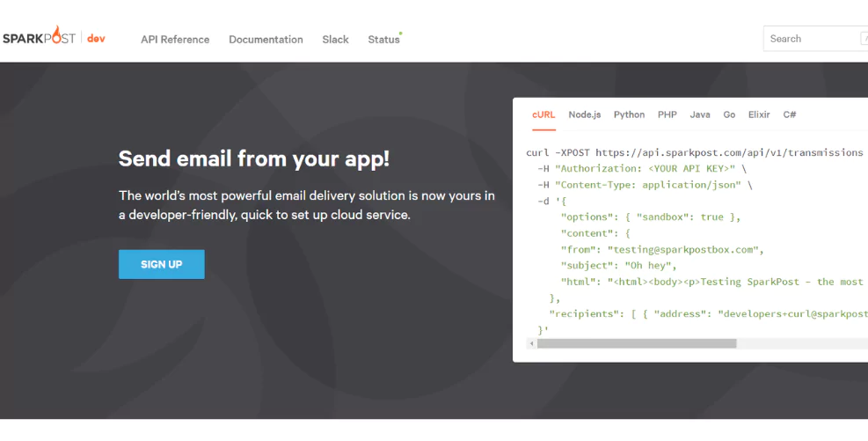
Task: Switch to the C# code tab
Action: (x=790, y=114)
